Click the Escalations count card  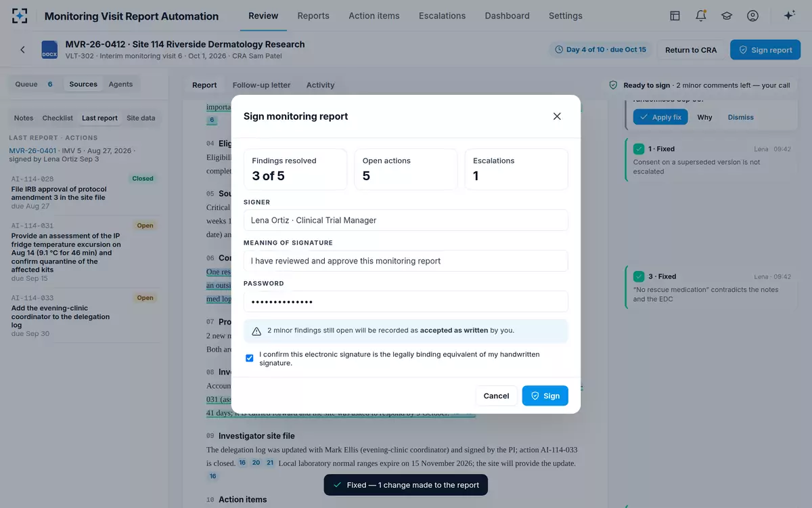516,169
